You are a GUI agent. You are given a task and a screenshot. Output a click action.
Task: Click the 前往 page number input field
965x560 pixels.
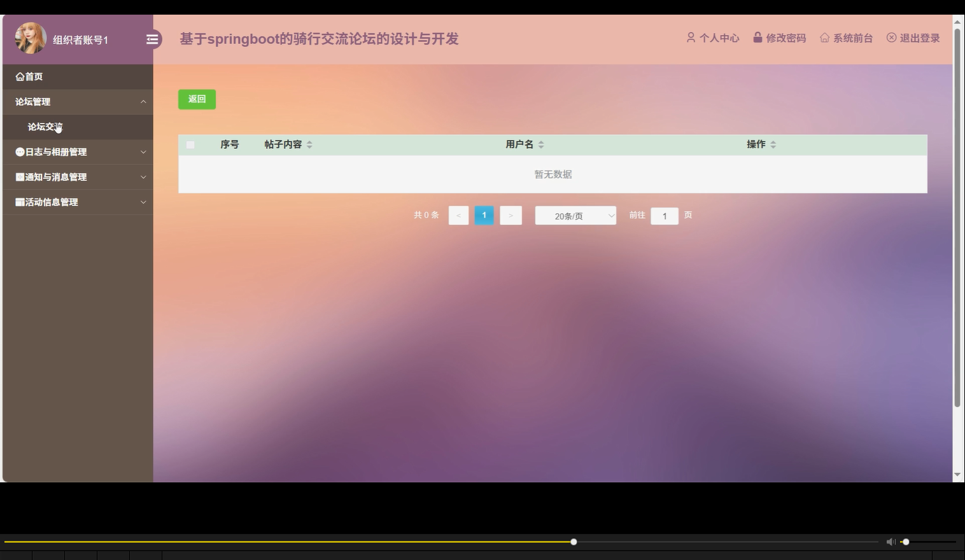665,216
